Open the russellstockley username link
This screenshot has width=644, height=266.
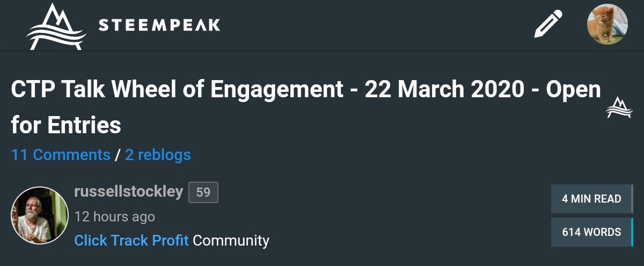129,192
